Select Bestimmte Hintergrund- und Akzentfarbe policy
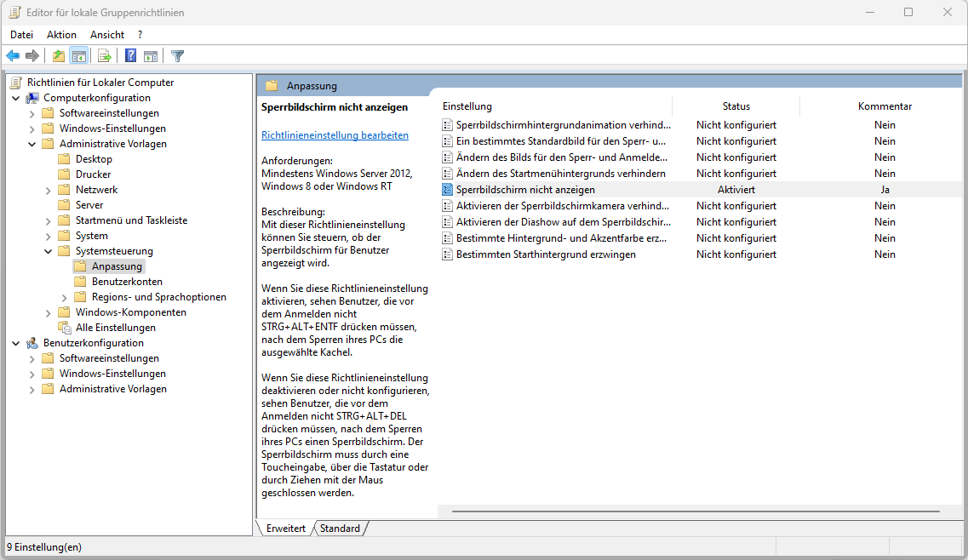The image size is (968, 560). click(561, 238)
